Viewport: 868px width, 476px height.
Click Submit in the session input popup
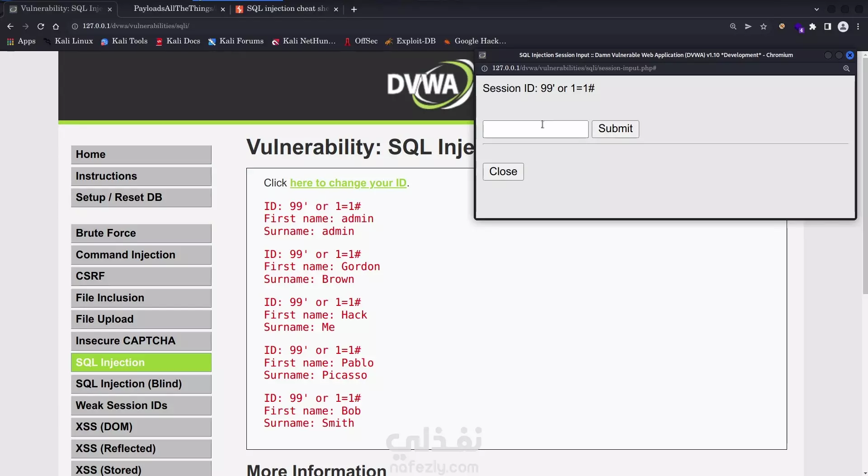[615, 129]
